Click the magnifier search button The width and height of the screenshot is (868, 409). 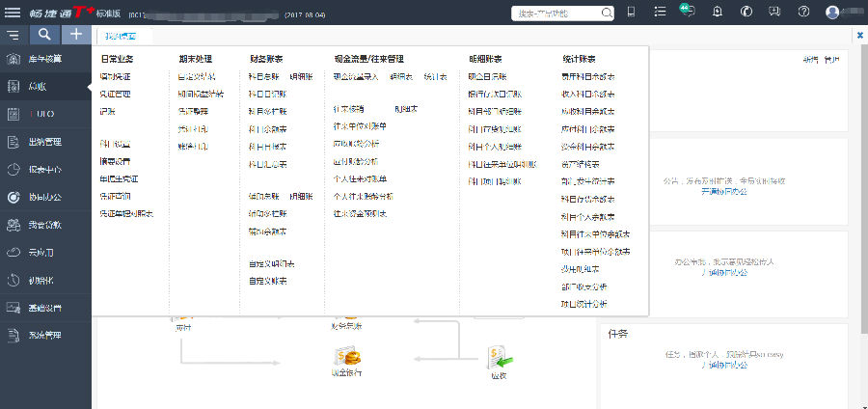click(x=44, y=35)
